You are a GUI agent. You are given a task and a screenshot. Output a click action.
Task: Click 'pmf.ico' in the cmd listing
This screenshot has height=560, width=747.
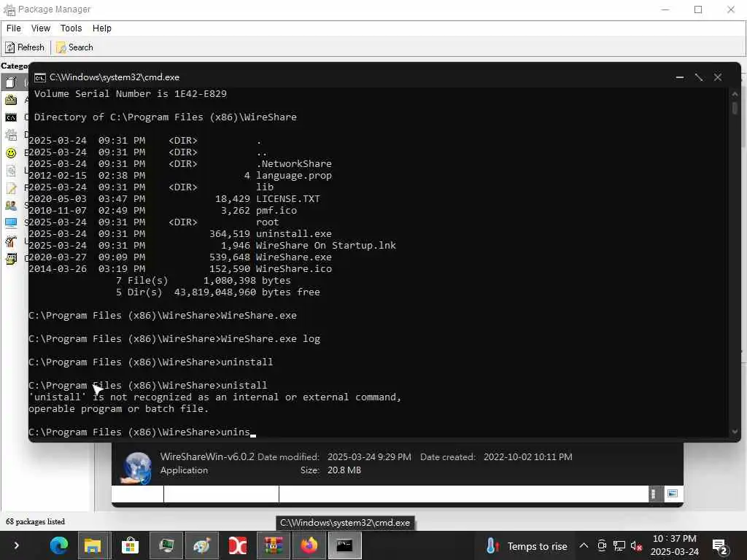click(x=276, y=211)
